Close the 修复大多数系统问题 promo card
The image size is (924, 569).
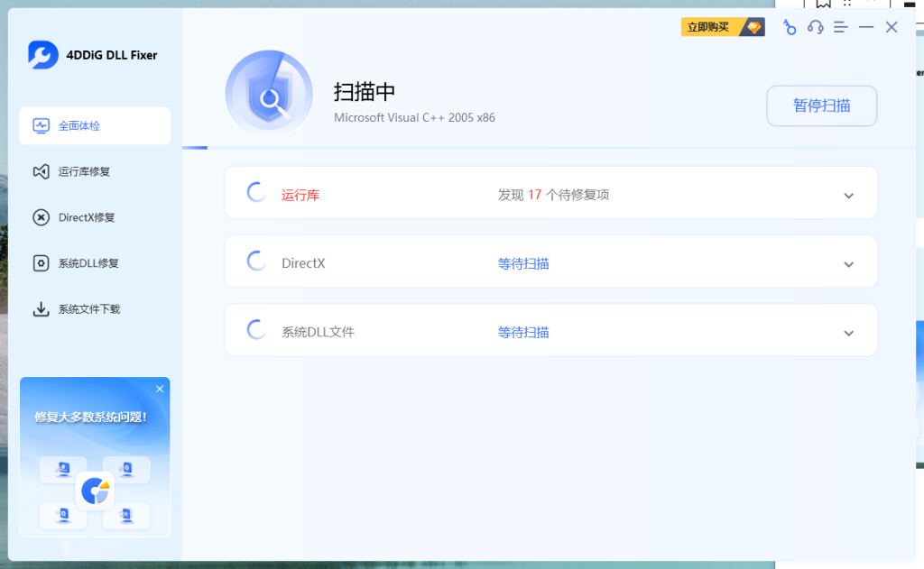[160, 389]
